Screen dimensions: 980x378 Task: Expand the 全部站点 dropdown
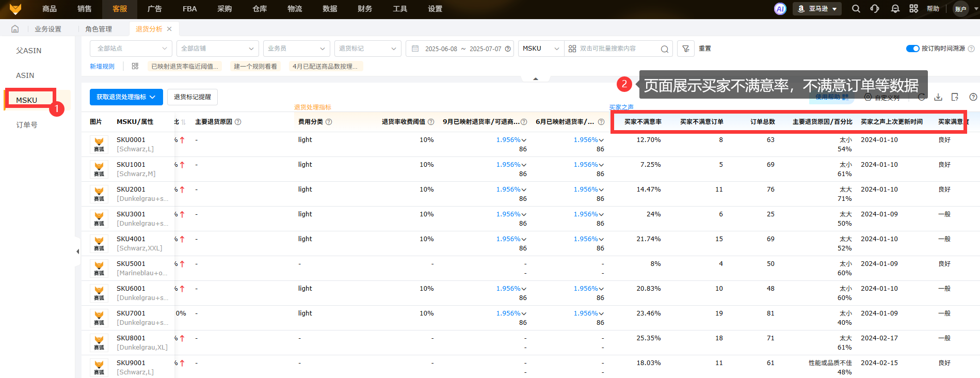pos(131,49)
